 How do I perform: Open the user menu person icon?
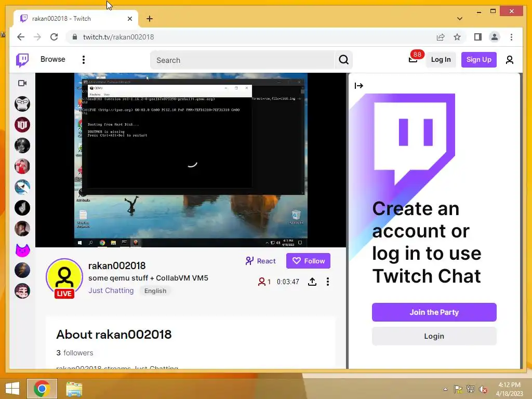point(509,60)
